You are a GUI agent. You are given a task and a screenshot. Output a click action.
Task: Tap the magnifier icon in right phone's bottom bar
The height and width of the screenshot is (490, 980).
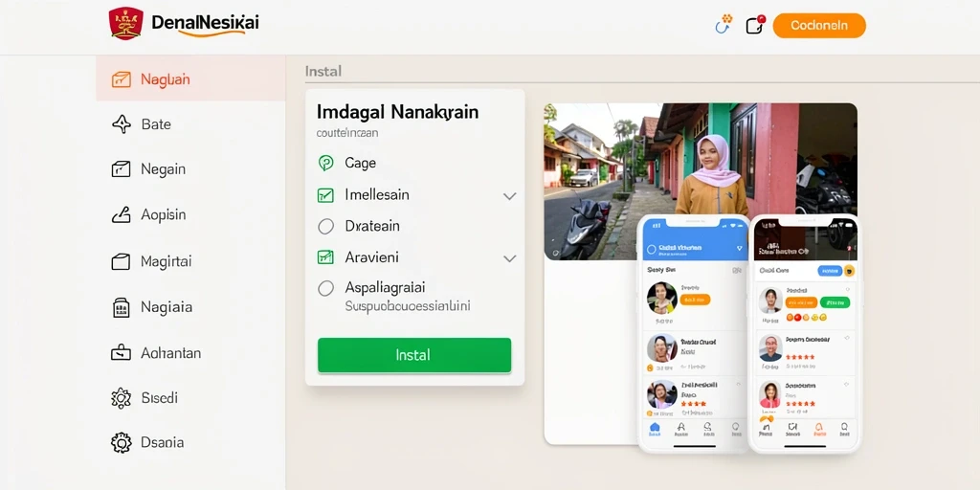[x=844, y=428]
